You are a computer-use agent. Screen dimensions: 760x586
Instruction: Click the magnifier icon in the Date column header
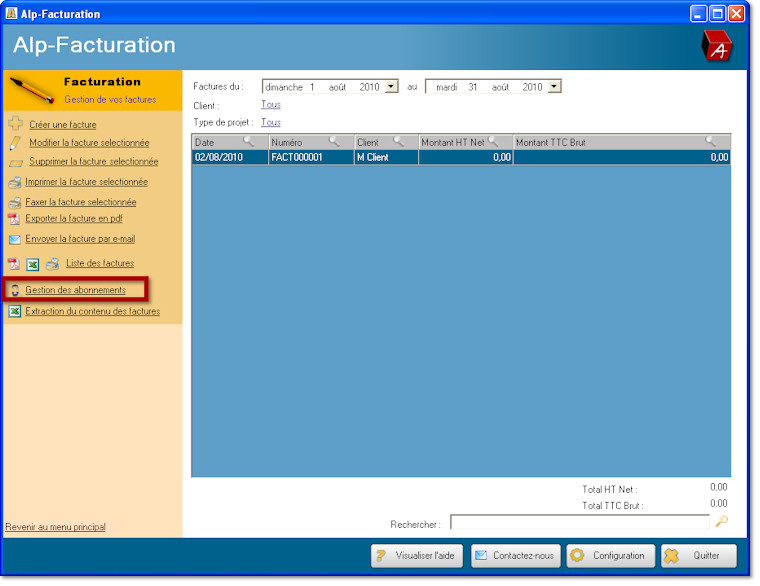(249, 142)
